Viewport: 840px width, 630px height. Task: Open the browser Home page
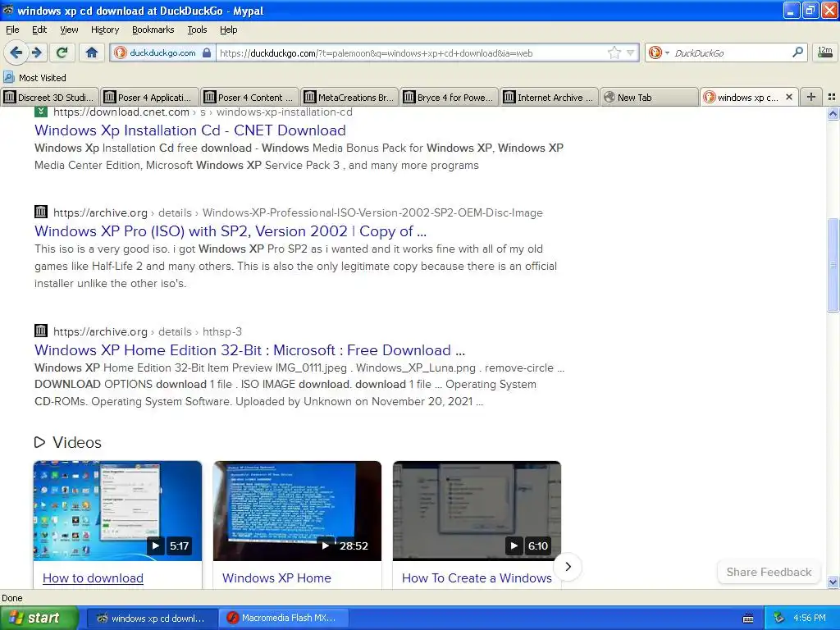click(x=92, y=52)
